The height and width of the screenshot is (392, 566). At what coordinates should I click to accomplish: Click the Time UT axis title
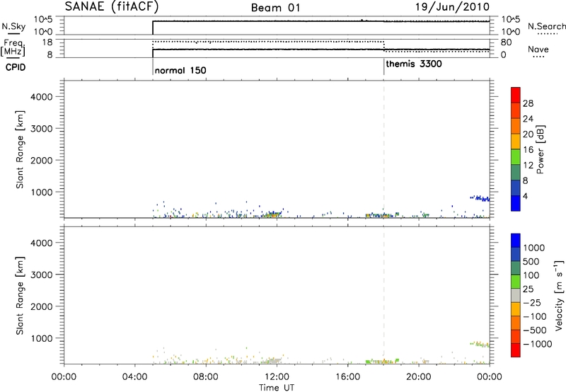277,388
